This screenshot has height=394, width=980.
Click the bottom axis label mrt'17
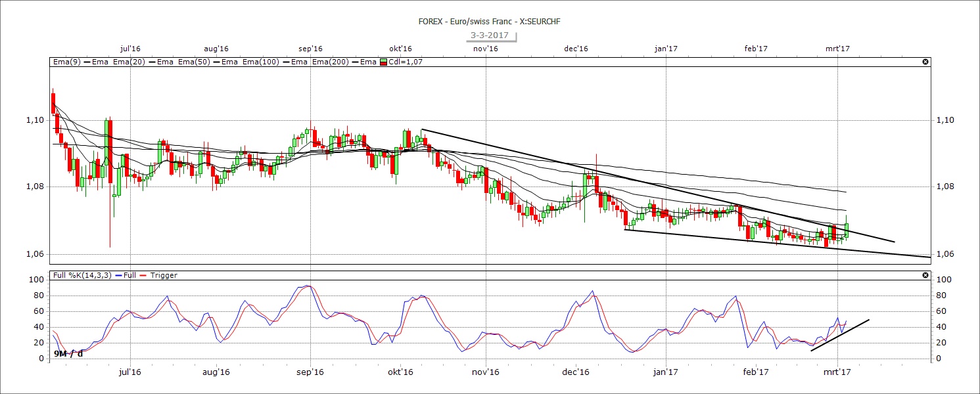point(838,372)
